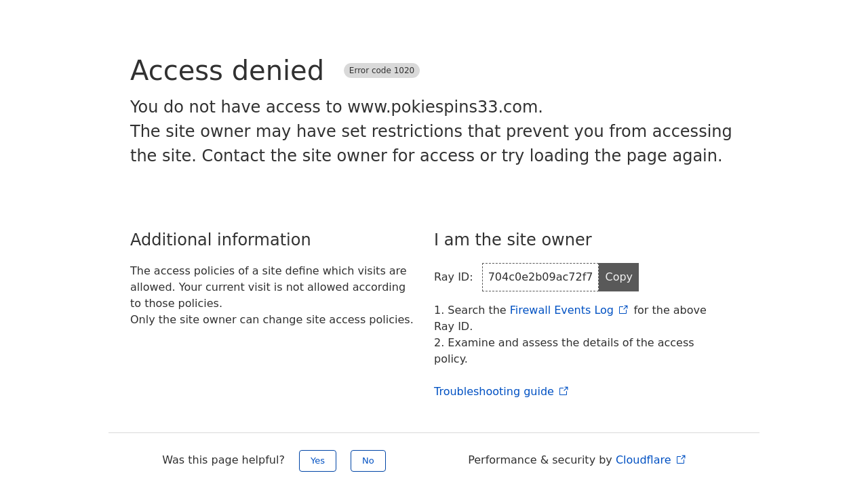Screen dimensions: 868x488
Task: Click external-link icon next to Troubleshooting guide
Action: [x=564, y=391]
